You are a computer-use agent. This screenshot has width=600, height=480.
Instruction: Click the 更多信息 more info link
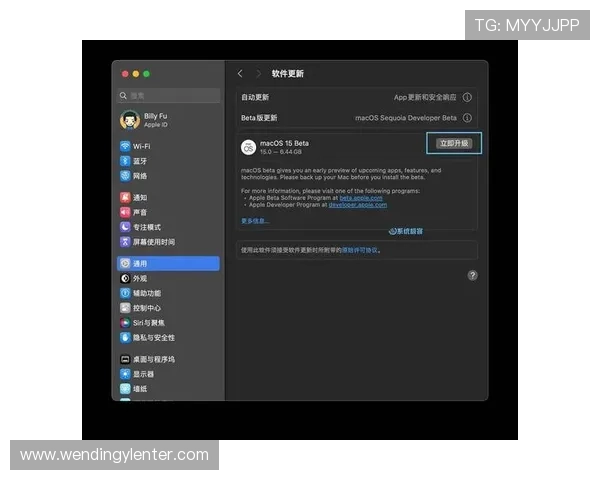coord(255,221)
